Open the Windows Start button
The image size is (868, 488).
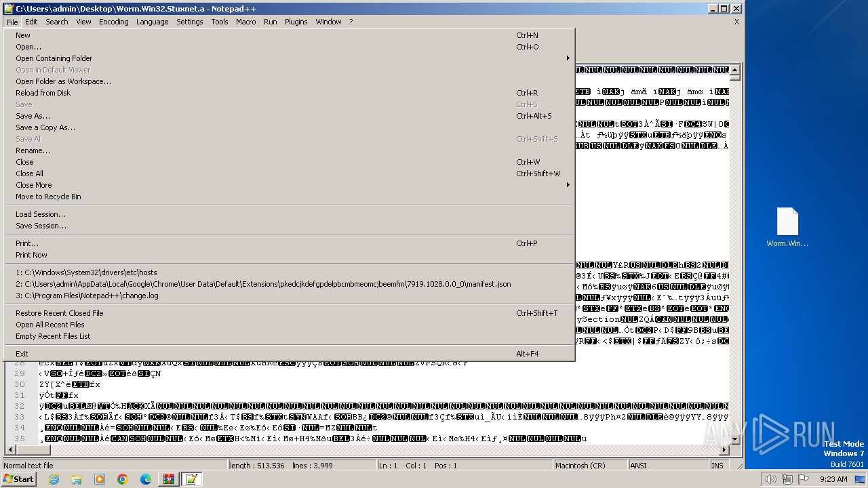[x=19, y=479]
